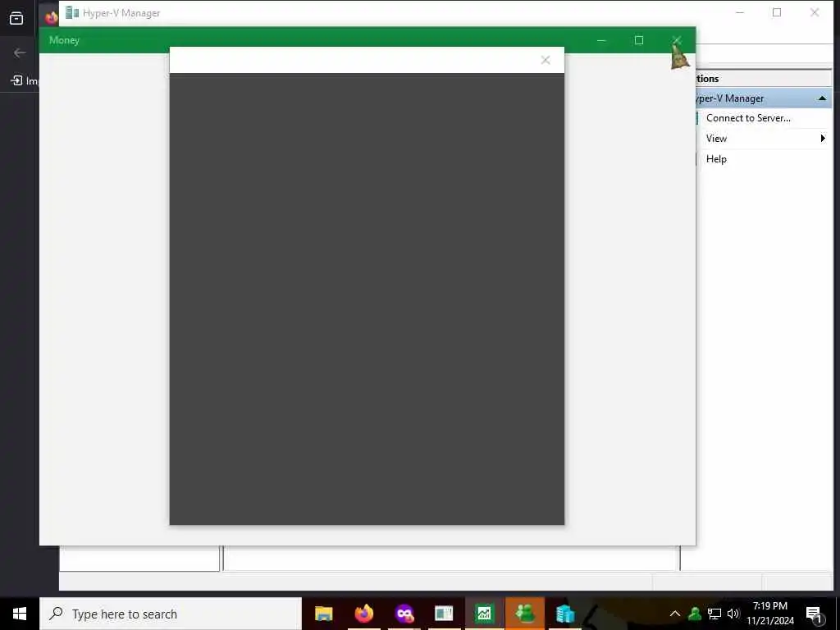Viewport: 840px width, 630px height.
Task: Open the volume tray icon
Action: click(x=733, y=614)
